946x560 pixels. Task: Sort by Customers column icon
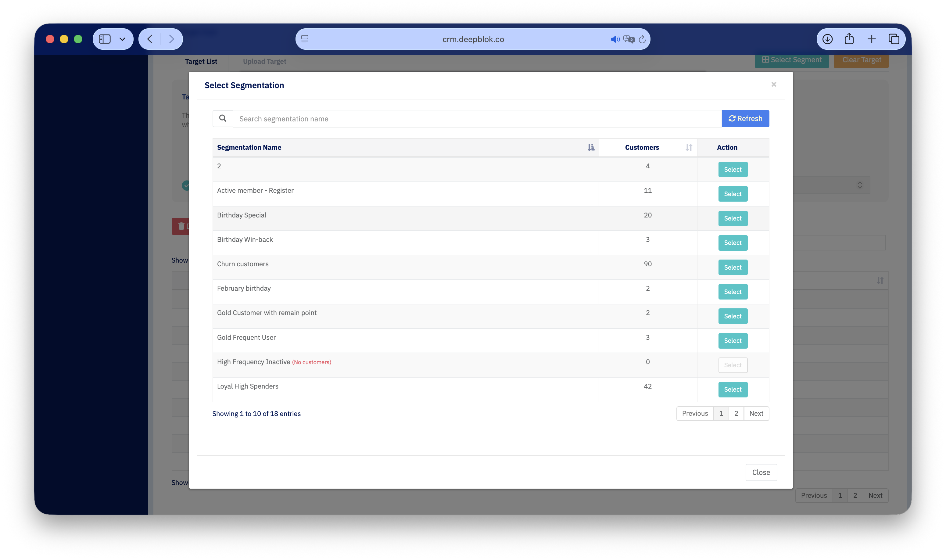(689, 148)
